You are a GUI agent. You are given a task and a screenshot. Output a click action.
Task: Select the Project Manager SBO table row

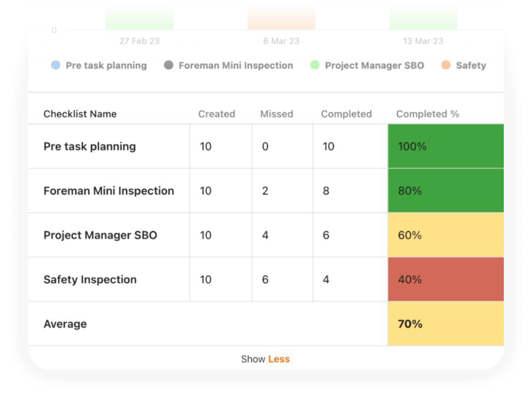[x=100, y=235]
